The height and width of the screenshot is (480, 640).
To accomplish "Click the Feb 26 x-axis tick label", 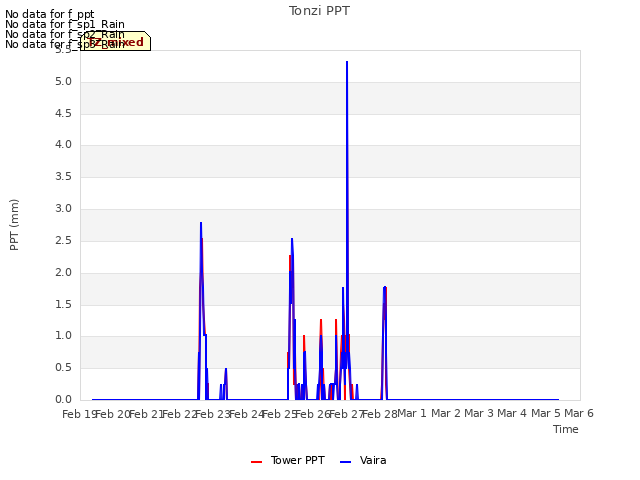I will click(313, 414).
